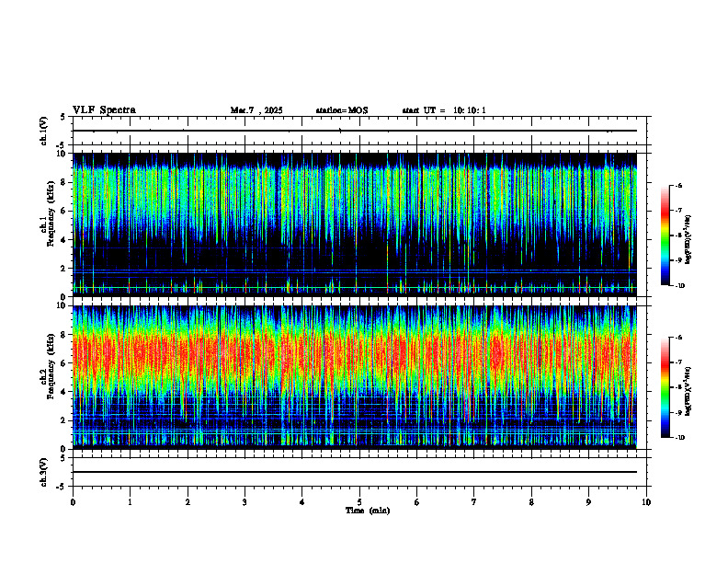Click time axis tick label "5"
The width and height of the screenshot is (728, 563).
pyautogui.click(x=359, y=502)
